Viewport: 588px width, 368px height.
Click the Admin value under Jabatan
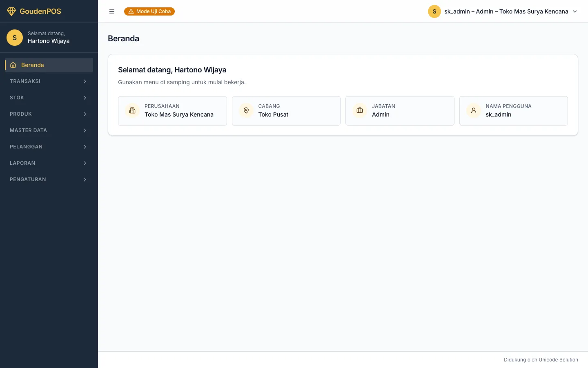pos(381,114)
